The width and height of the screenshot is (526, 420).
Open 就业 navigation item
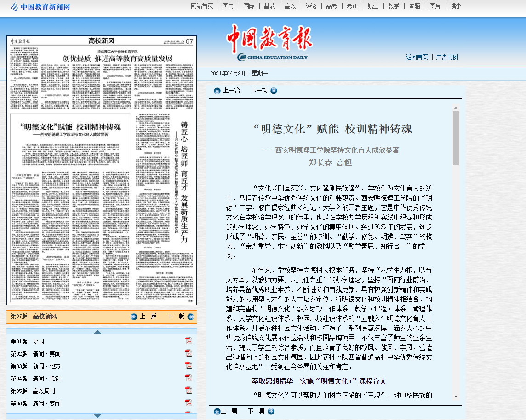tap(373, 6)
